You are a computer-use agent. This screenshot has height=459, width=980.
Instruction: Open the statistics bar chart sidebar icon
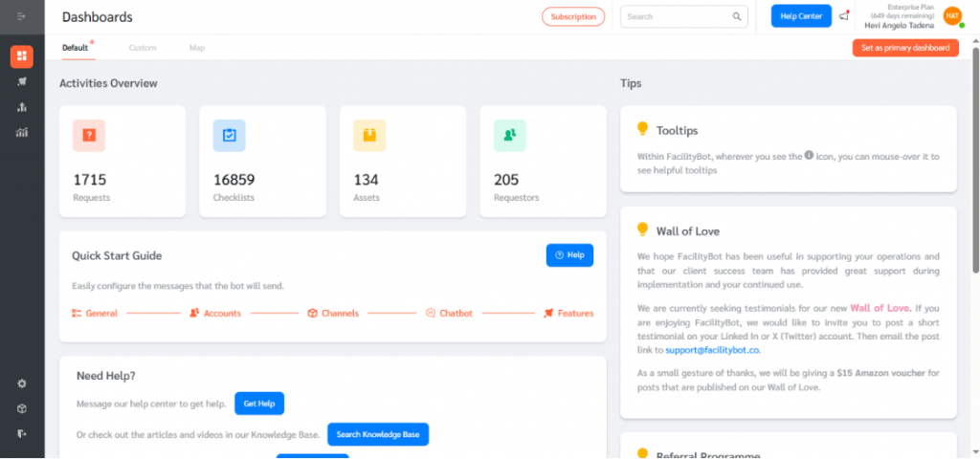click(22, 132)
